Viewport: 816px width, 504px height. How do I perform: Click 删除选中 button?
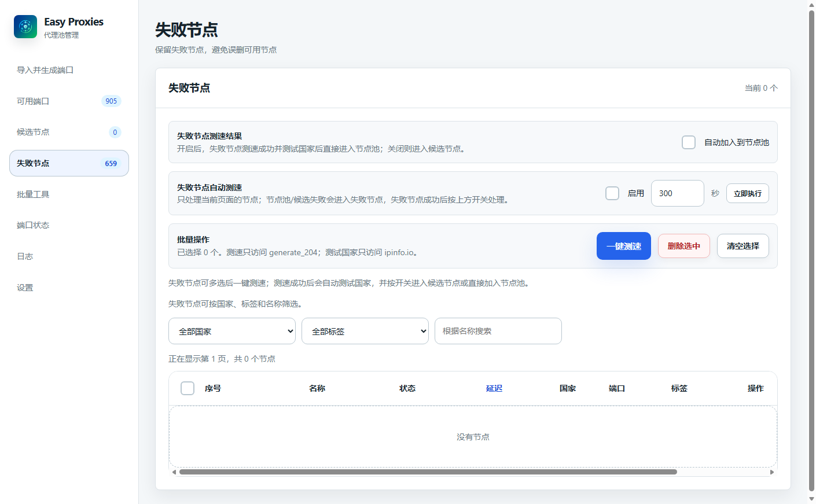tap(684, 246)
